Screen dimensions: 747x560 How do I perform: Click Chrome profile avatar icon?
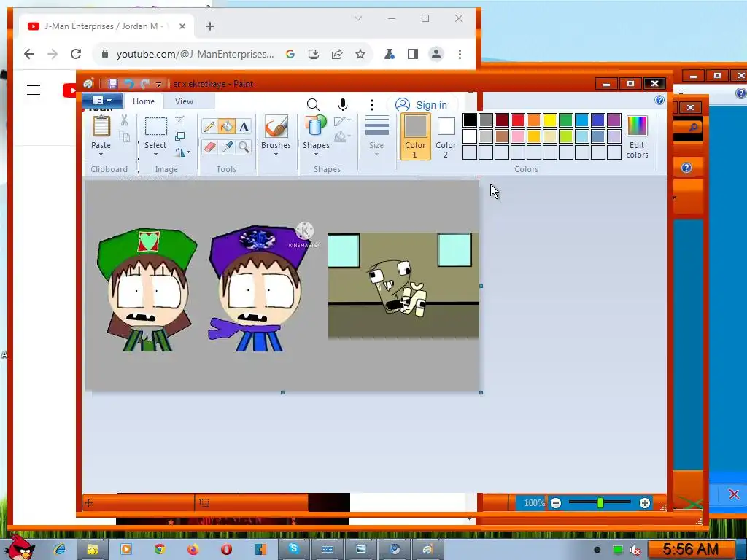[x=436, y=54]
